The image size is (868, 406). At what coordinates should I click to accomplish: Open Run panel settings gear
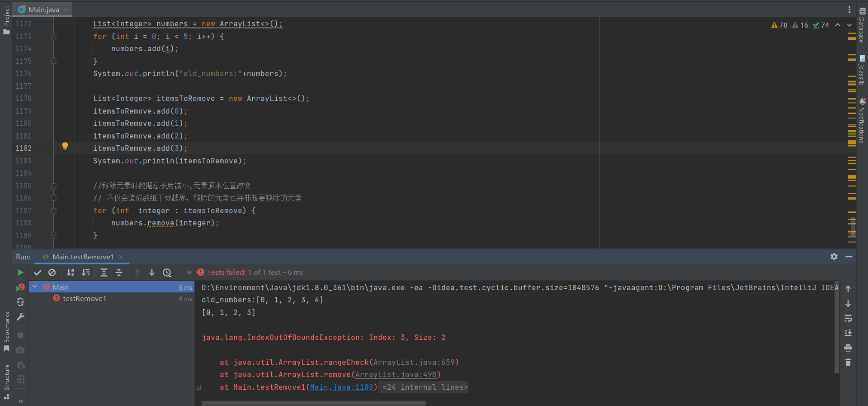tap(834, 257)
